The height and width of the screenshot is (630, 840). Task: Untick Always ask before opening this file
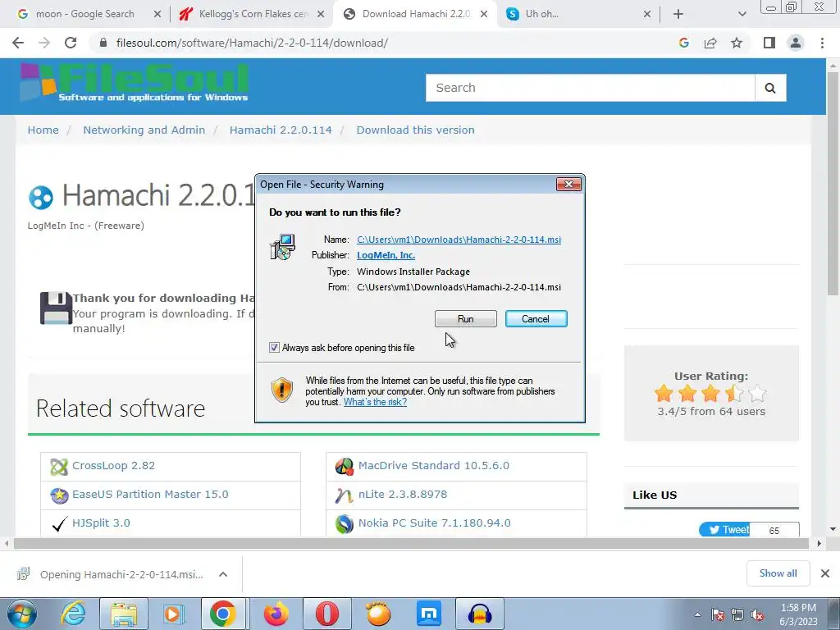274,348
